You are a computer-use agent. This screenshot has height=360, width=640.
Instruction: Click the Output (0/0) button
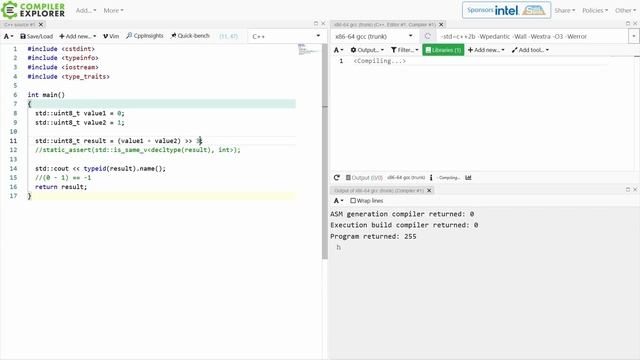pyautogui.click(x=364, y=178)
